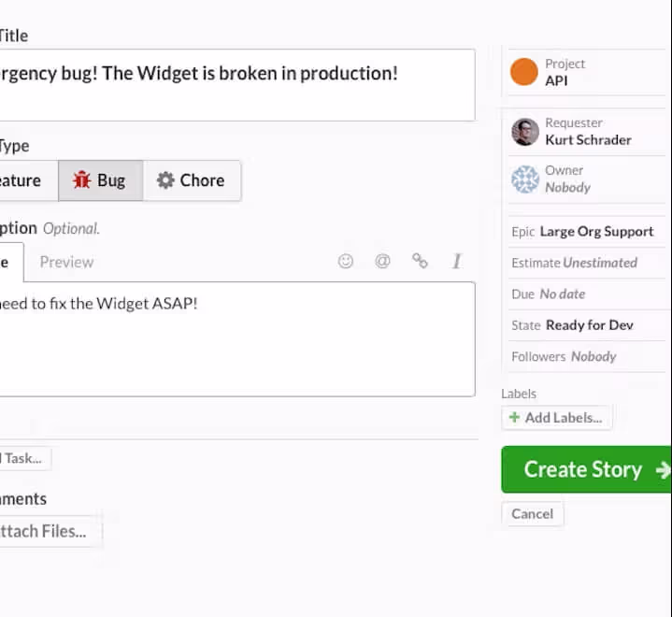
Task: Open the State Ready for Dev dropdown
Action: coord(586,325)
